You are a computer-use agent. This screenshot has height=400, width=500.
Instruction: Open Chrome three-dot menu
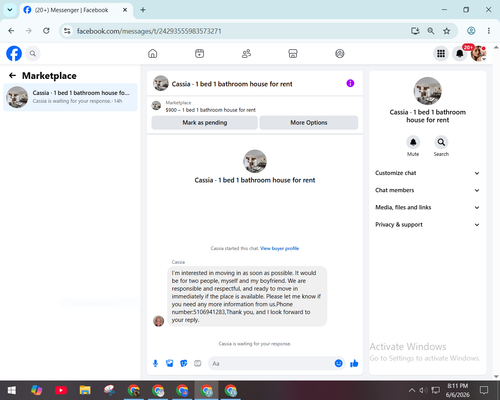489,31
